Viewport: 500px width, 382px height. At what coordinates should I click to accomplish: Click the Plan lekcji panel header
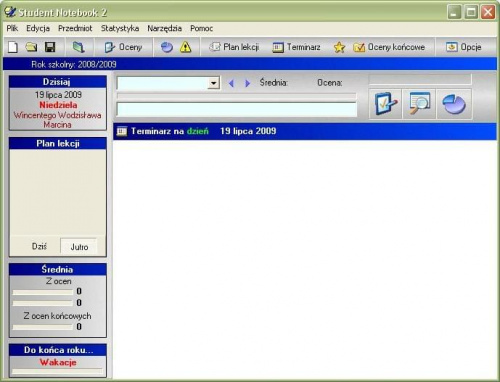click(x=58, y=144)
